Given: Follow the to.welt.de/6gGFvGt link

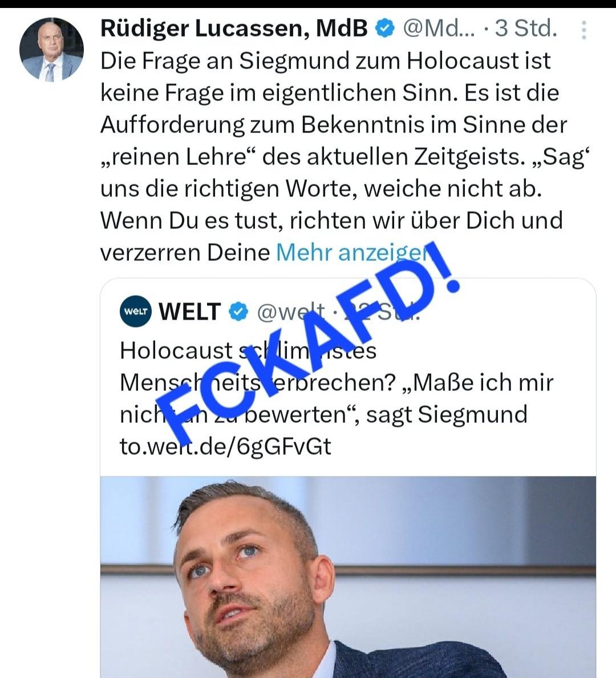Looking at the screenshot, I should coord(225,446).
